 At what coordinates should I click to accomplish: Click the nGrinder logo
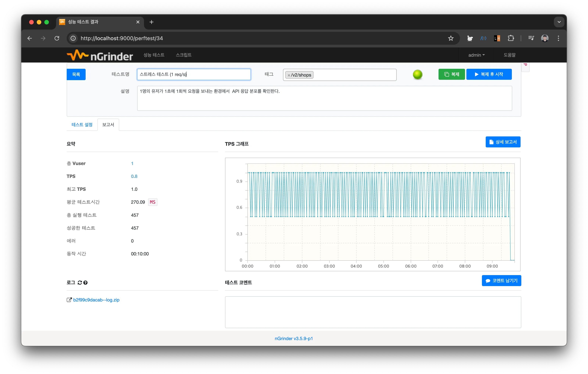(x=100, y=56)
